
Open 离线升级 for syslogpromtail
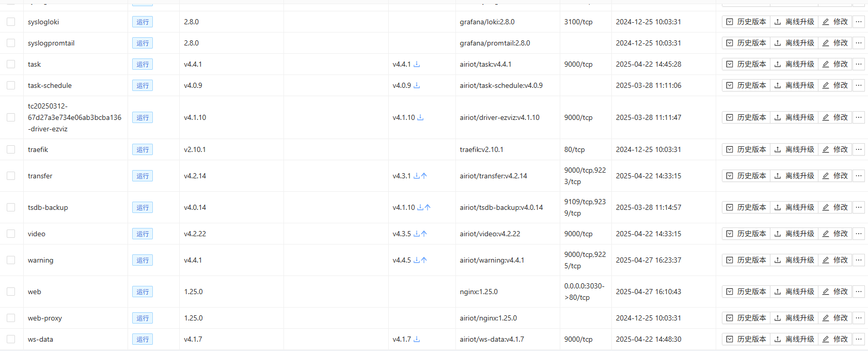coord(794,43)
